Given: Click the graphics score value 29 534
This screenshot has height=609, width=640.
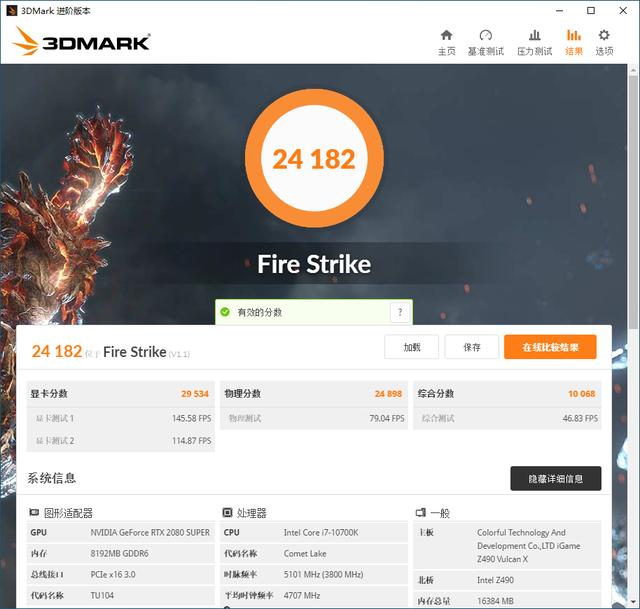Looking at the screenshot, I should point(195,393).
